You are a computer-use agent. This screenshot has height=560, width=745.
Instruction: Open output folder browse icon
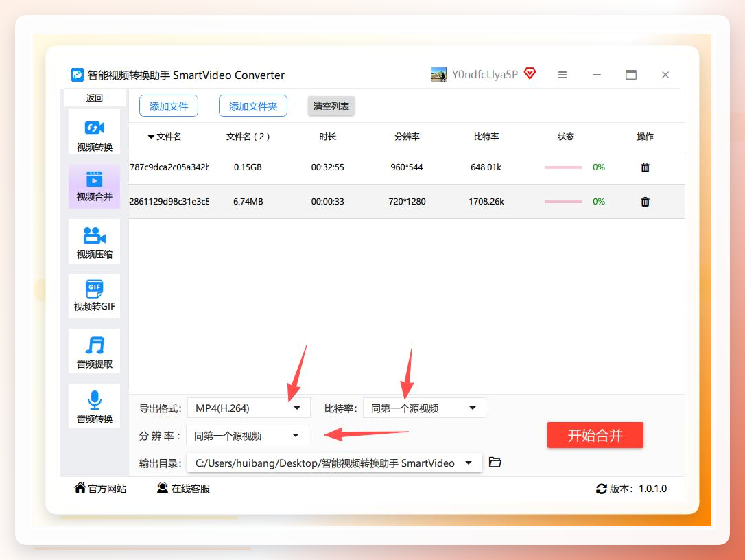[x=495, y=462]
